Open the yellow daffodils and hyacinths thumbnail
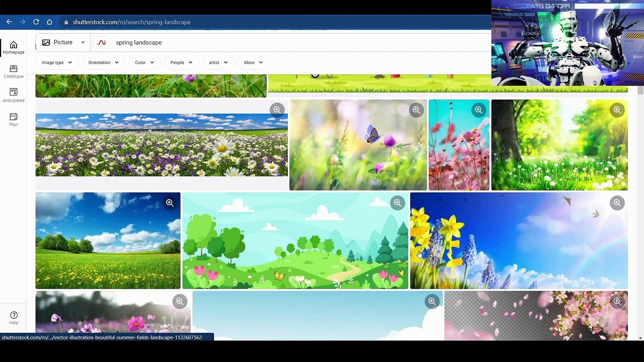The height and width of the screenshot is (362, 644). pyautogui.click(x=519, y=241)
